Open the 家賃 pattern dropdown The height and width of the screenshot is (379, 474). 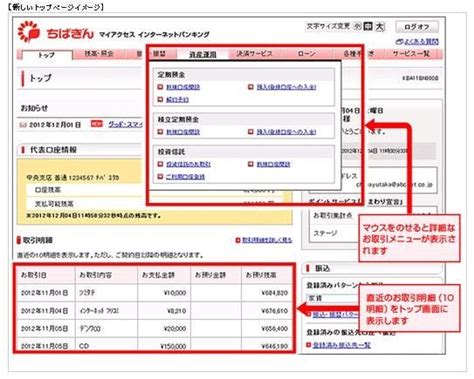[x=333, y=298]
